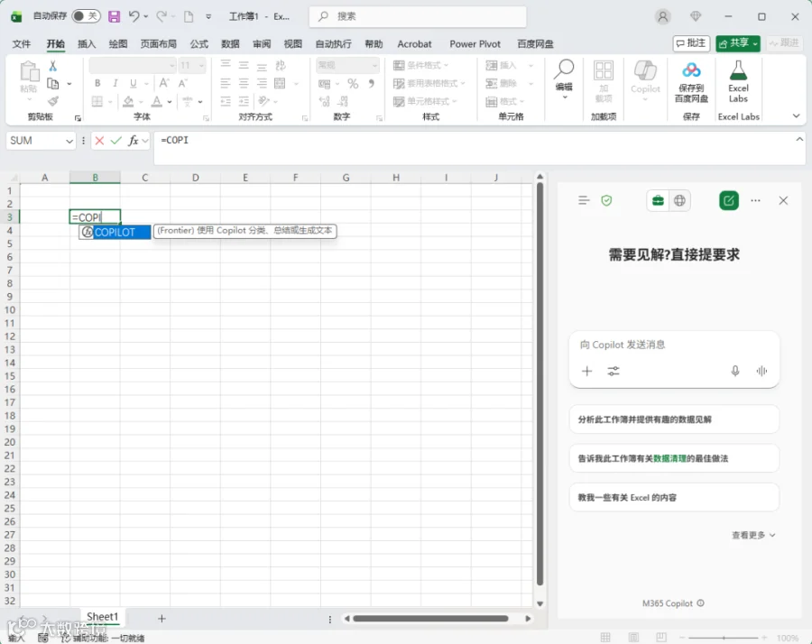812x644 pixels.
Task: Click the green shield icon in Copilot pane
Action: tap(606, 200)
